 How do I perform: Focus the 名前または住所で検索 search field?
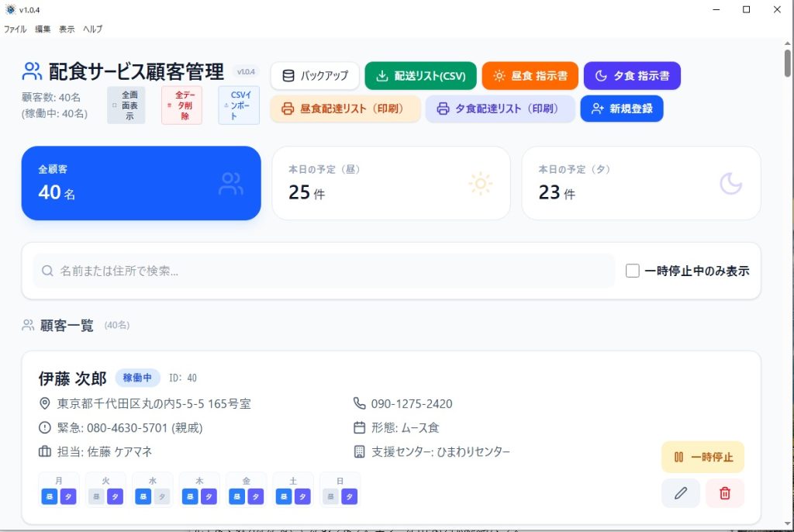(326, 271)
